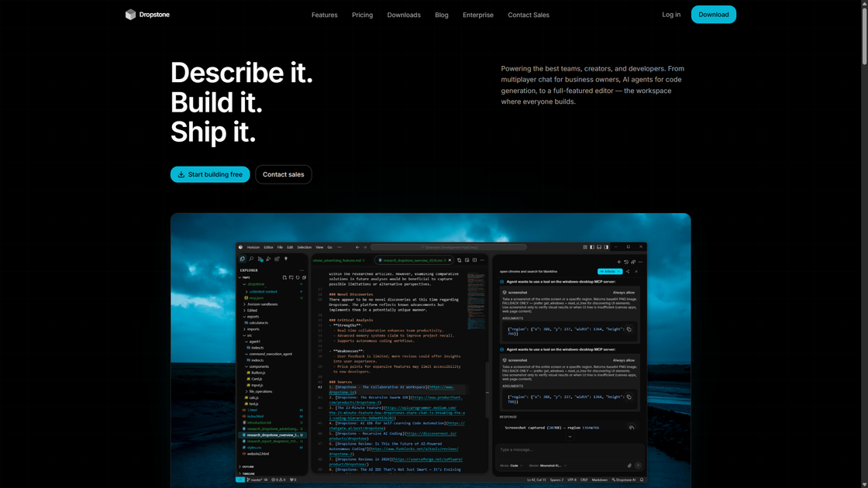
Task: Click the Start building free button
Action: click(210, 174)
